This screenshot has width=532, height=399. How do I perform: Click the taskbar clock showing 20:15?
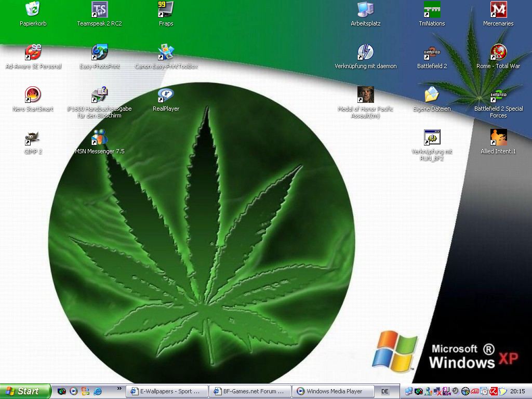(518, 391)
